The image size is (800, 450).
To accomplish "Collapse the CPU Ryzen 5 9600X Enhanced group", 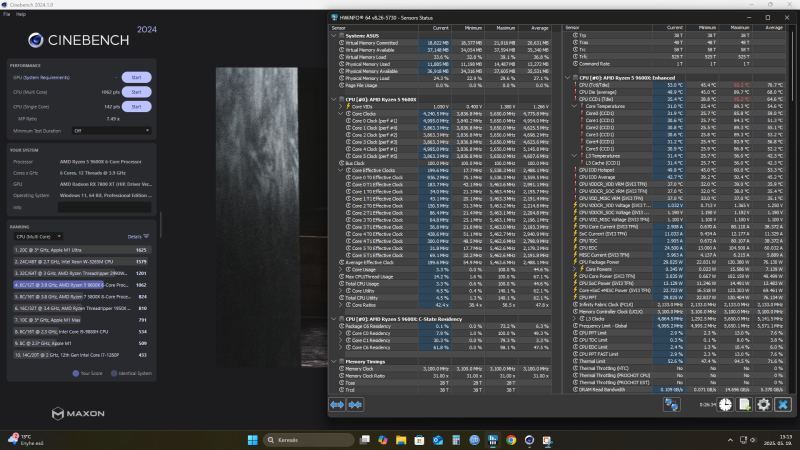I will [567, 78].
